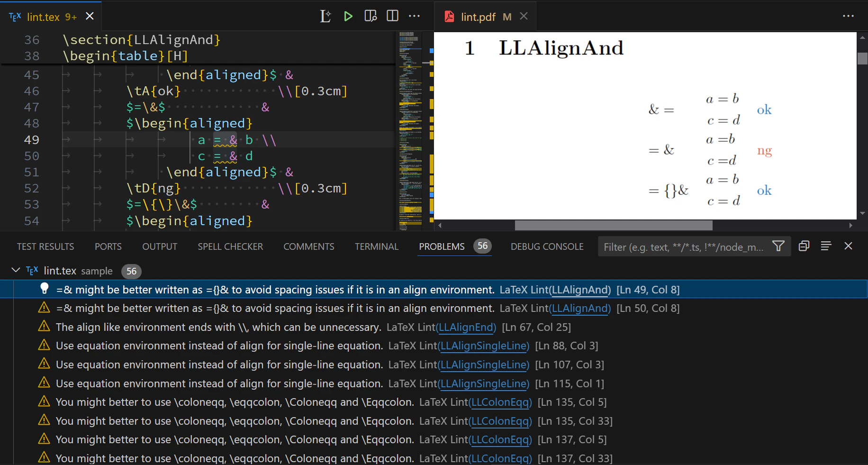The height and width of the screenshot is (465, 868).
Task: Click the lightbulb quick fix icon
Action: coord(45,289)
